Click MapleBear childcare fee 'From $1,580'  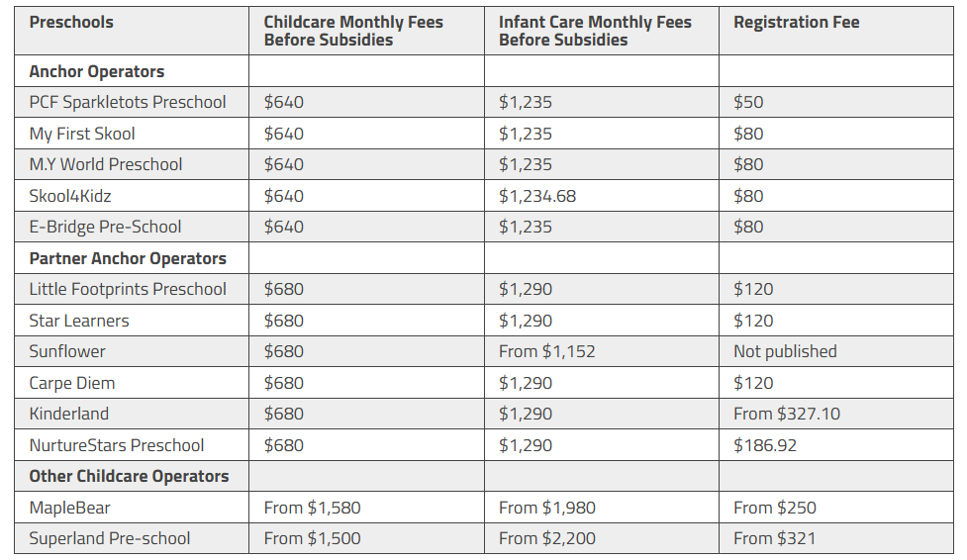312,508
